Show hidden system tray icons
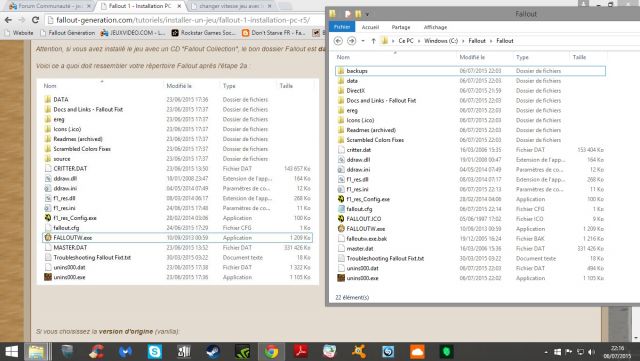 pos(546,352)
